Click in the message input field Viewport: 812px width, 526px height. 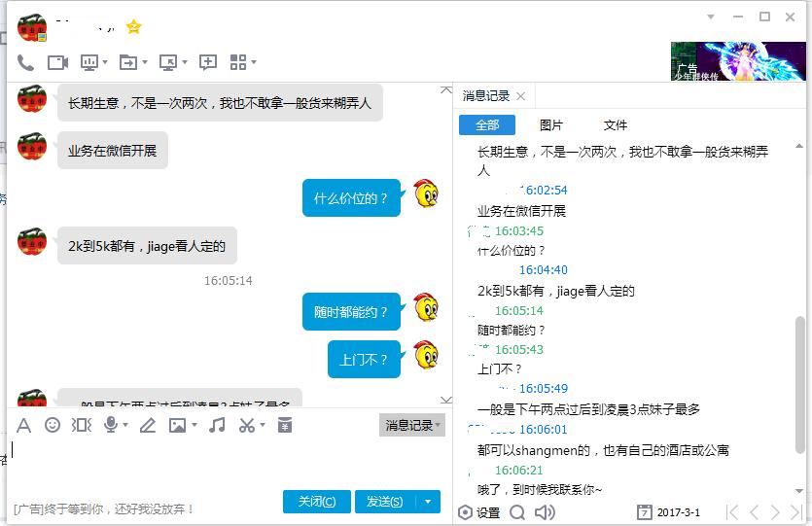[228, 464]
